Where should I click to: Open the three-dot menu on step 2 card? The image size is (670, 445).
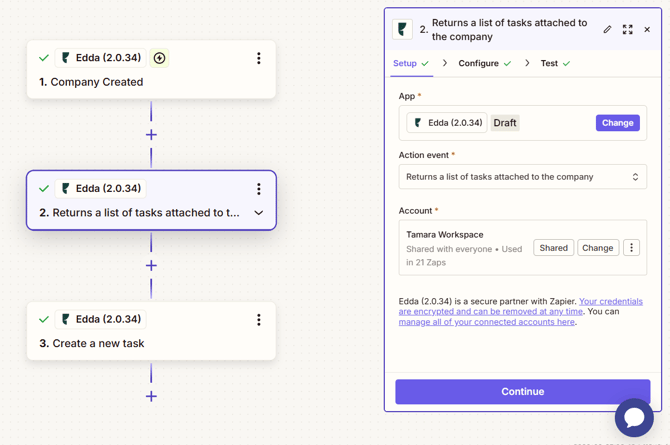pos(258,188)
